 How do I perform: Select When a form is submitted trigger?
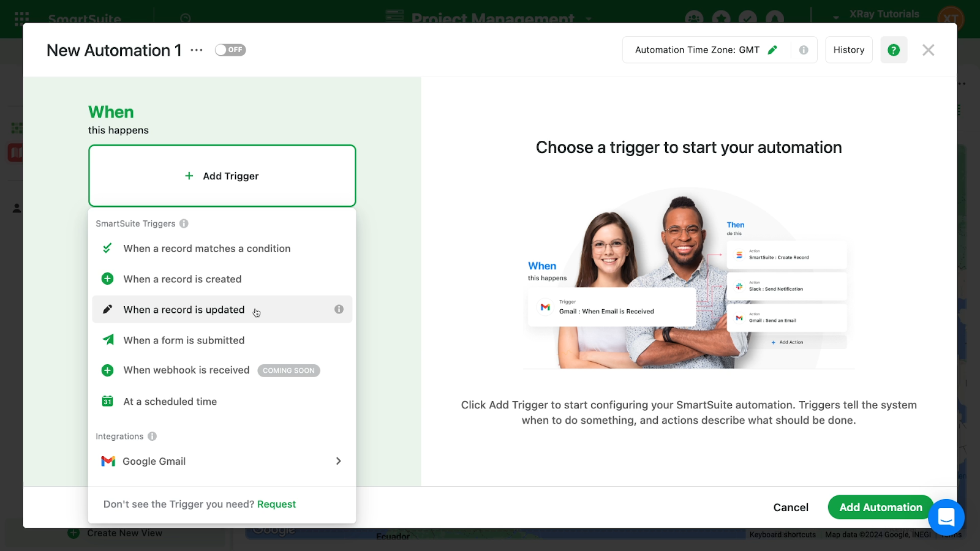(222, 340)
